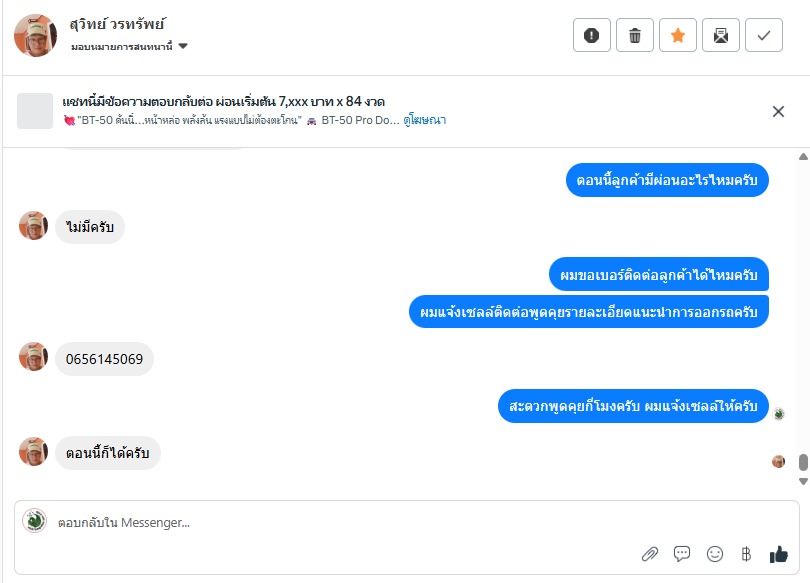
Task: Click the Baht payment request icon
Action: pos(745,553)
